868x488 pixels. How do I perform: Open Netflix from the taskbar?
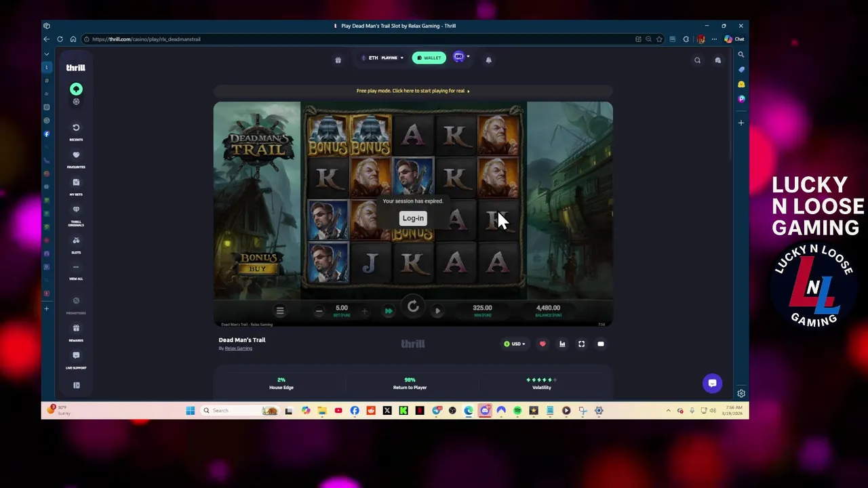coord(420,411)
